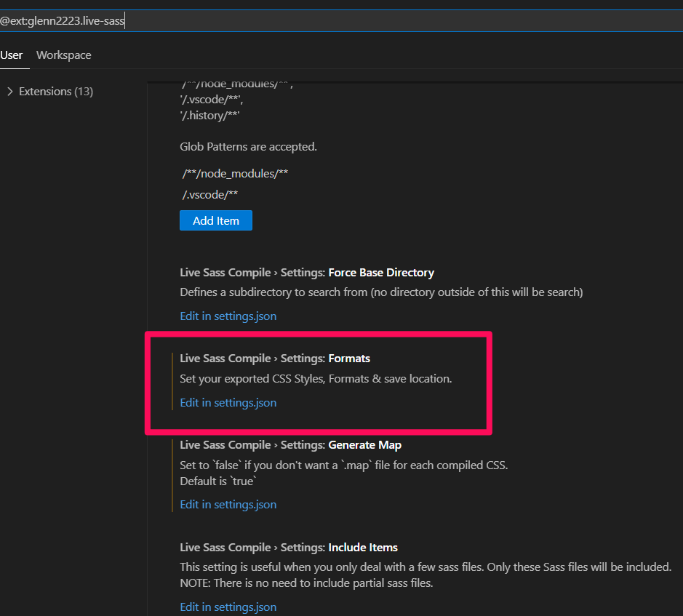
Task: Open Edit in settings.json under Formats
Action: pyautogui.click(x=228, y=403)
